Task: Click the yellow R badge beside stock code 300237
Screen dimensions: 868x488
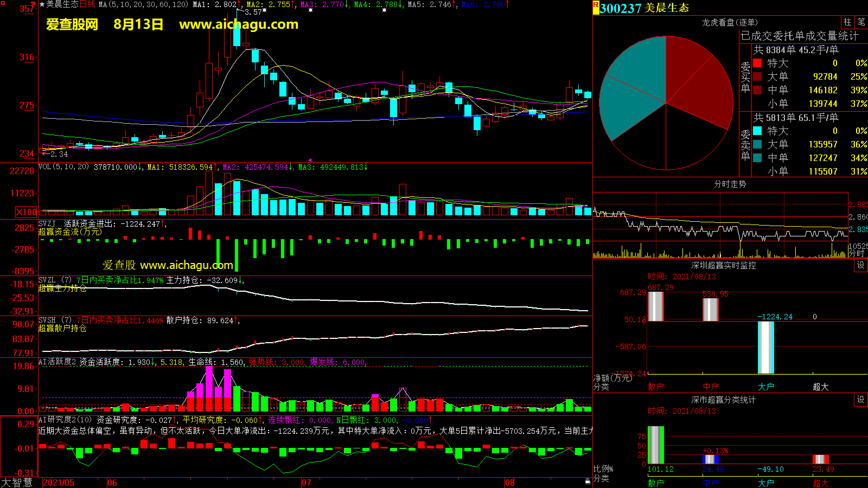Action: 596,7
